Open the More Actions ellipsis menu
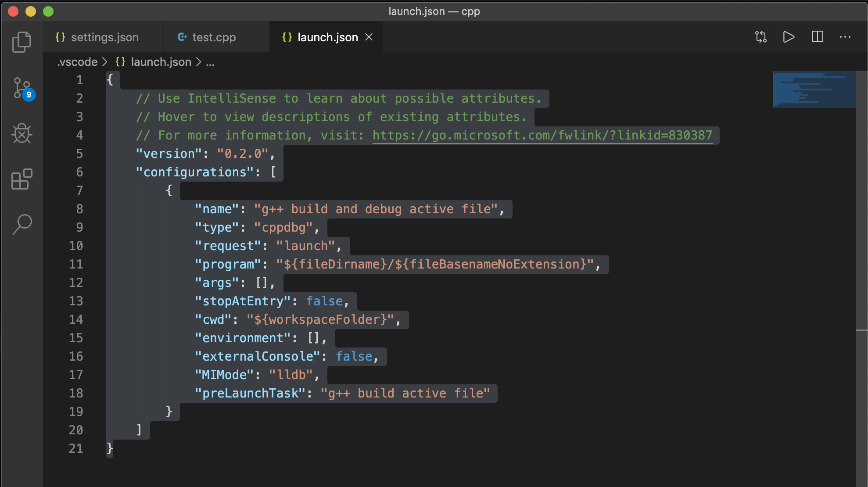This screenshot has width=868, height=487. [x=845, y=37]
